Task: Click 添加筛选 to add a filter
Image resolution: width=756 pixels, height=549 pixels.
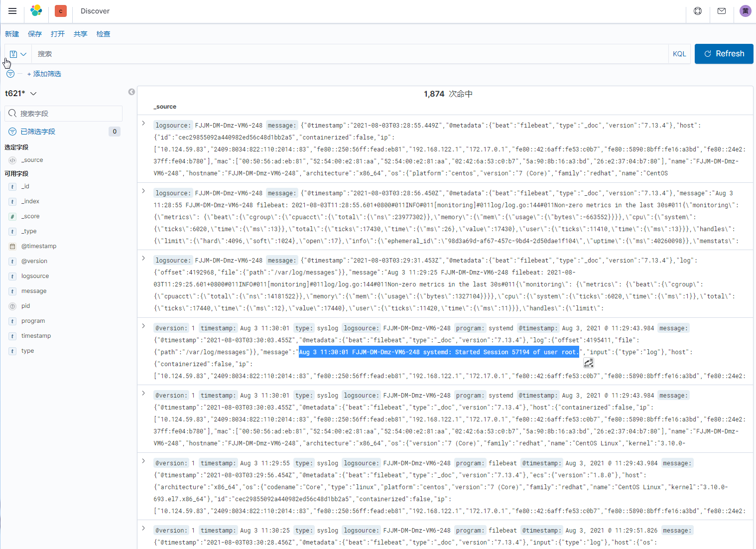Action: (44, 74)
